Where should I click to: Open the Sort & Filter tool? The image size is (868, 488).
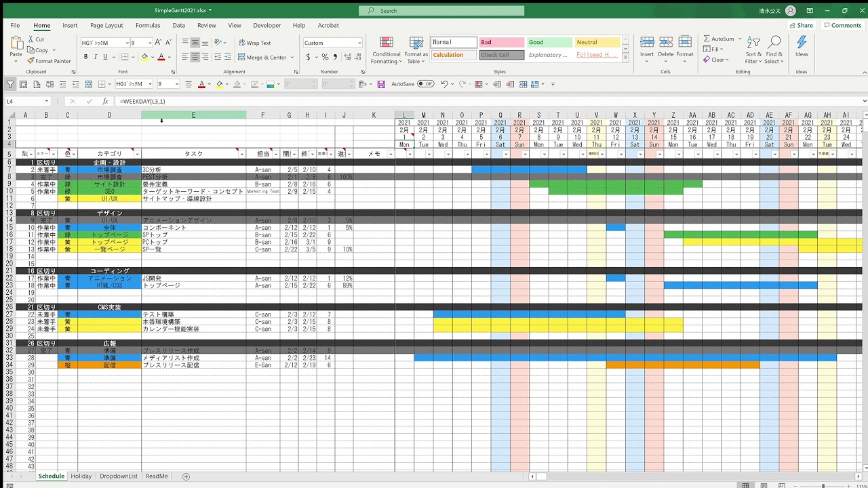click(753, 49)
